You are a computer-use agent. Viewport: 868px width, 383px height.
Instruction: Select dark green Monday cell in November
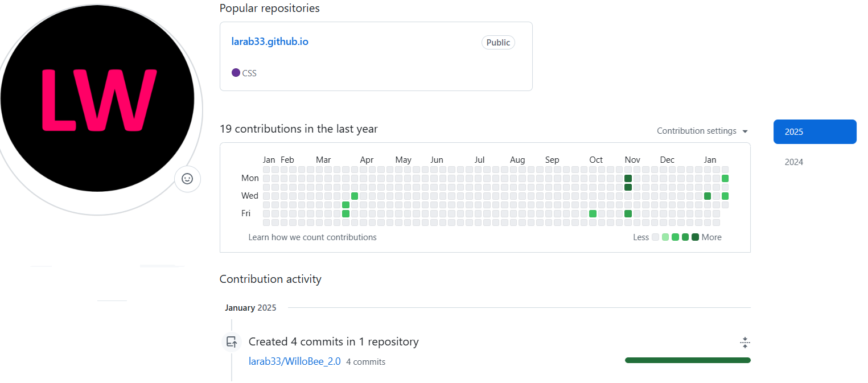point(628,179)
